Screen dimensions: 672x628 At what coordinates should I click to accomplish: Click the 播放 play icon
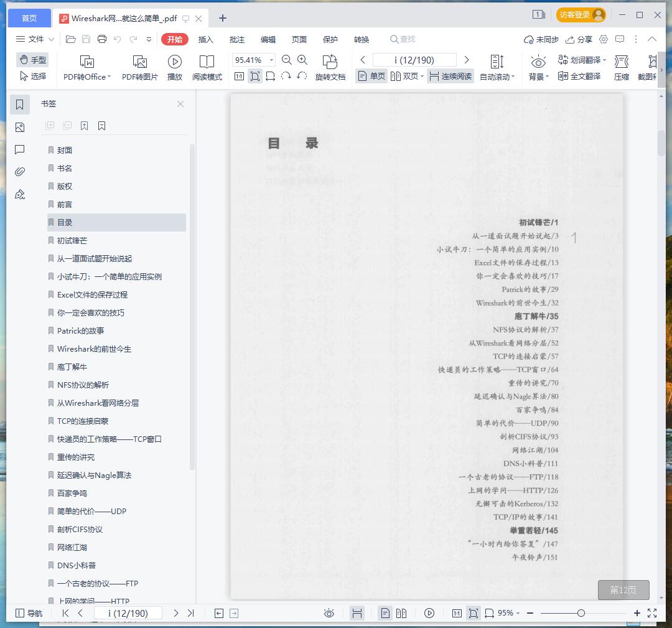(174, 62)
